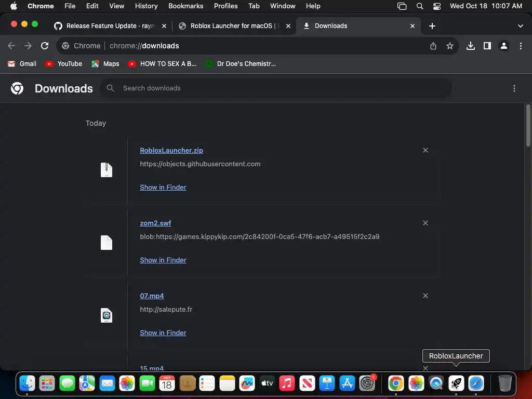Open Control Center in menu bar
Screen dimensions: 532x399
coord(436,6)
